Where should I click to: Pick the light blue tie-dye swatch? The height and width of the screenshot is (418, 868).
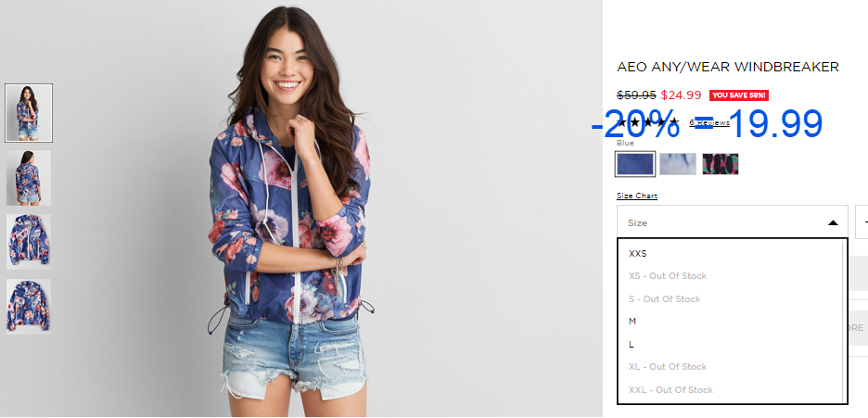(x=678, y=164)
